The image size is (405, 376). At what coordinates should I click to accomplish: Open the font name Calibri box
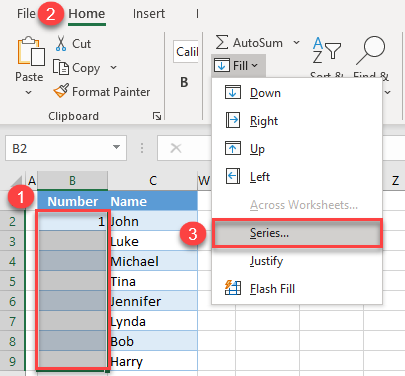186,52
